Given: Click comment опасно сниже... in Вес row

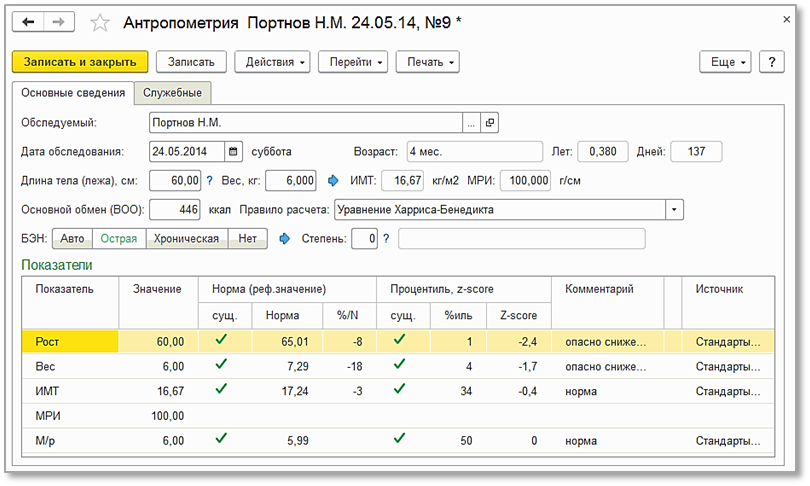Looking at the screenshot, I should pyautogui.click(x=605, y=367).
